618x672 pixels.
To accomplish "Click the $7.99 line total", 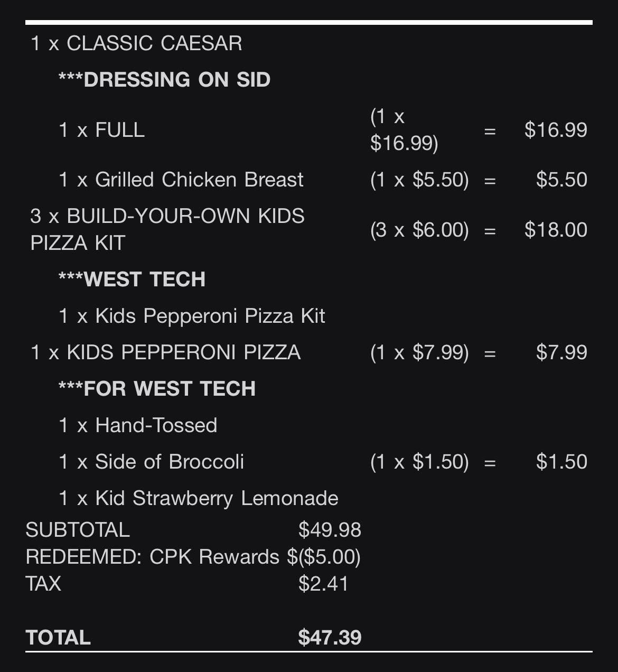I will [561, 352].
